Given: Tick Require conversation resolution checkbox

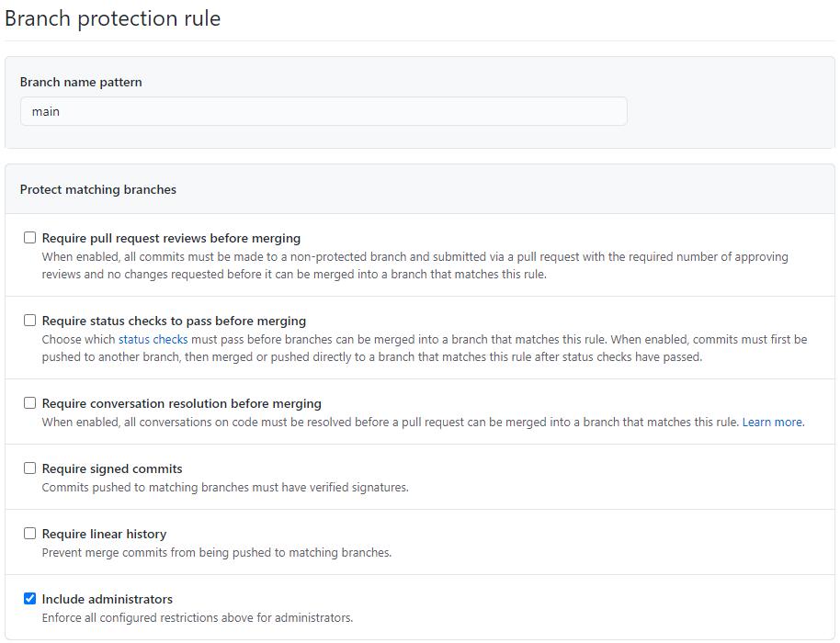Looking at the screenshot, I should [30, 402].
